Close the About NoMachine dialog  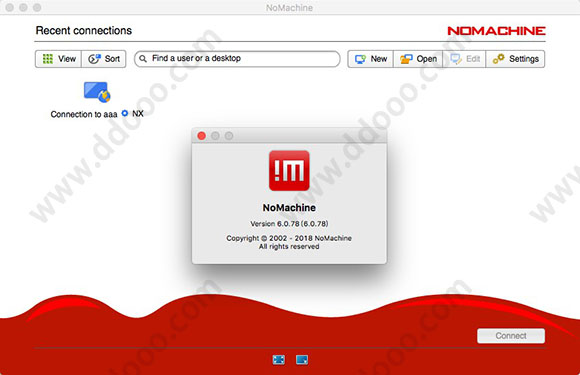click(202, 136)
